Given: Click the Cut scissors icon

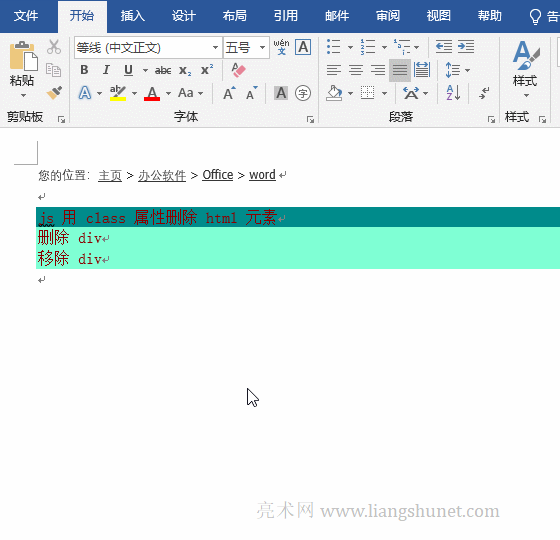Looking at the screenshot, I should (54, 47).
